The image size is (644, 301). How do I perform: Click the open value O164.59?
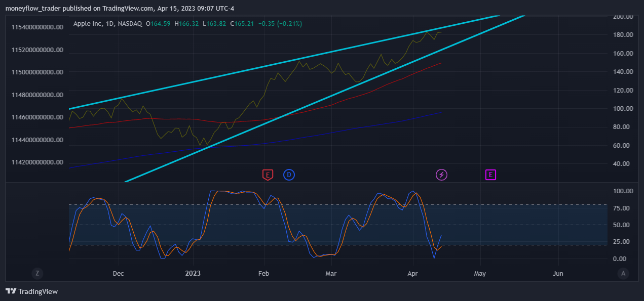(x=158, y=23)
